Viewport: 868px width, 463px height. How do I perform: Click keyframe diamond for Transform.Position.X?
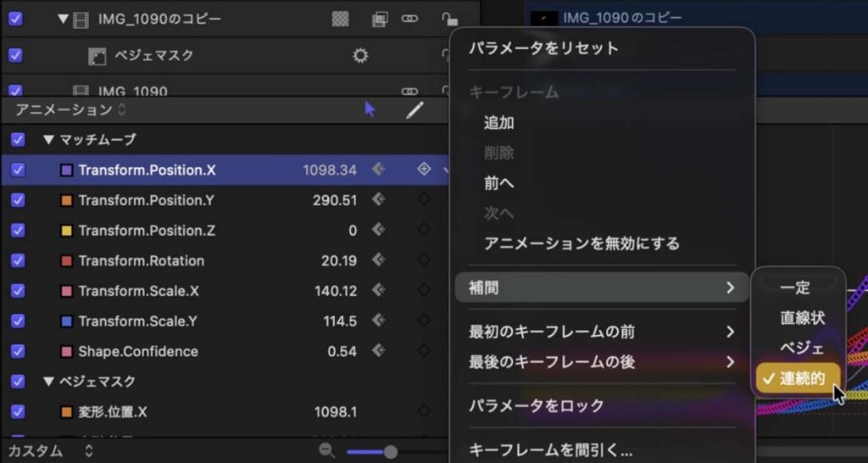point(424,170)
